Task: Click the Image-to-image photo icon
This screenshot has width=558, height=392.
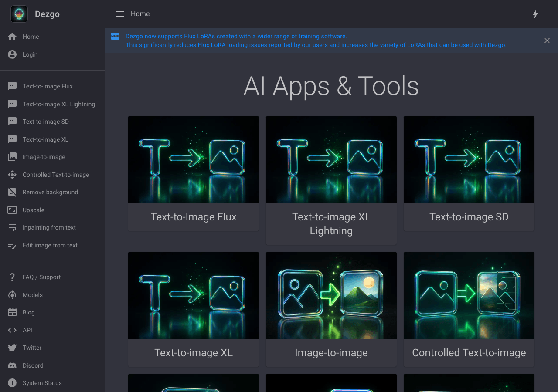Action: point(12,157)
